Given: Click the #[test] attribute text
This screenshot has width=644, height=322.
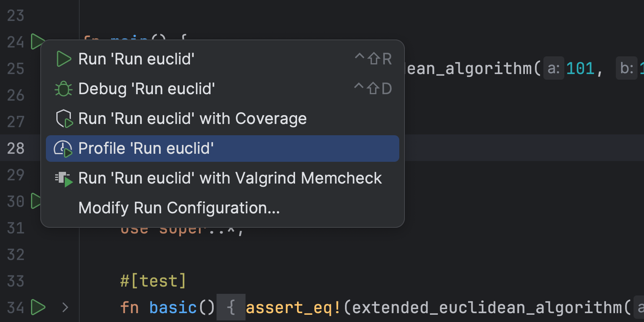Looking at the screenshot, I should [153, 281].
